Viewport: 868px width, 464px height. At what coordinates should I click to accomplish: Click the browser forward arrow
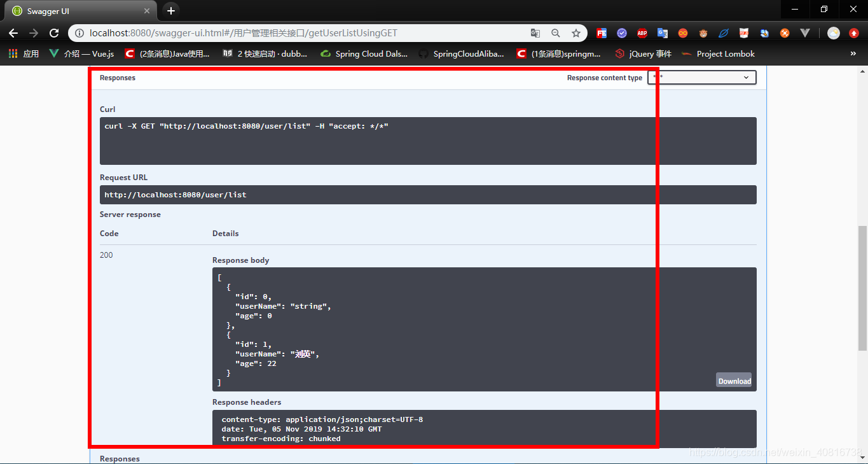34,33
